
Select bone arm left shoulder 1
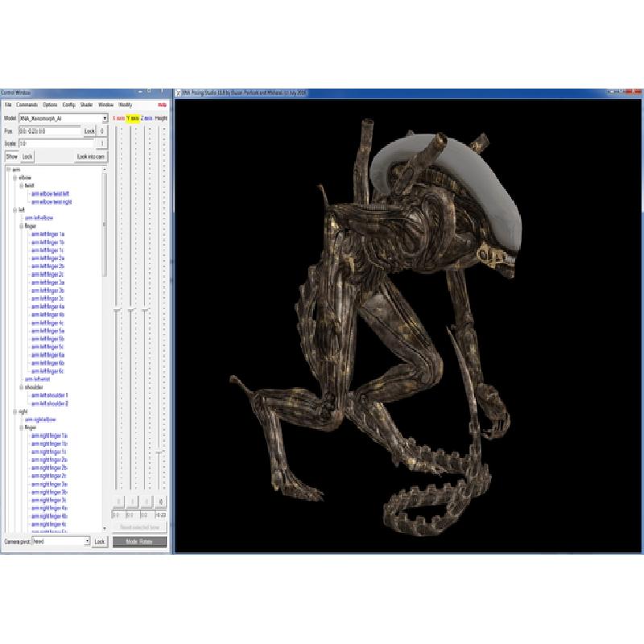click(50, 395)
